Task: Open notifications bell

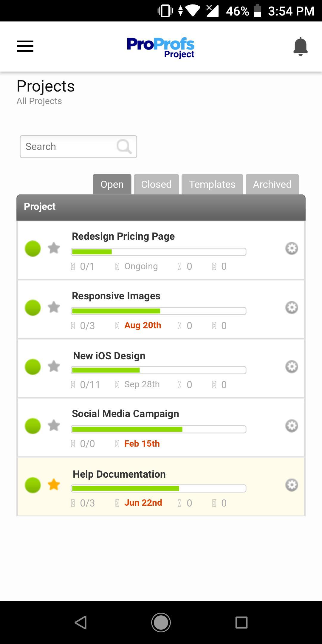Action: pos(300,47)
